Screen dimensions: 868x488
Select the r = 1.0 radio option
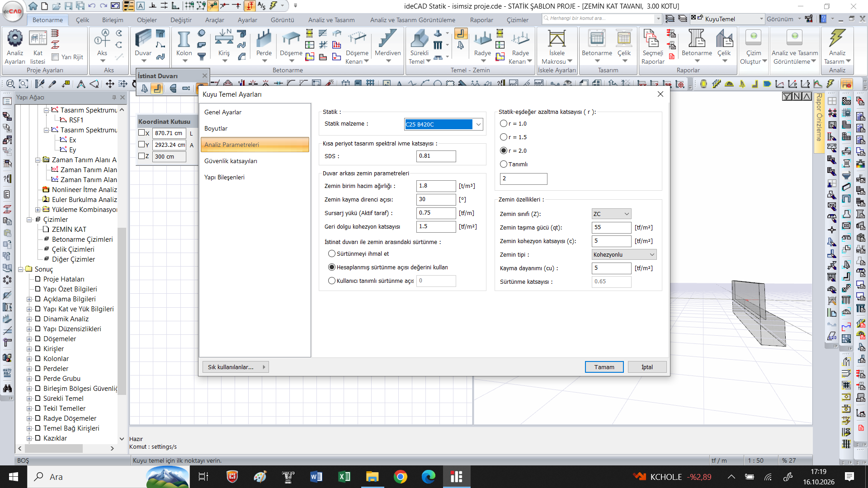pyautogui.click(x=504, y=124)
